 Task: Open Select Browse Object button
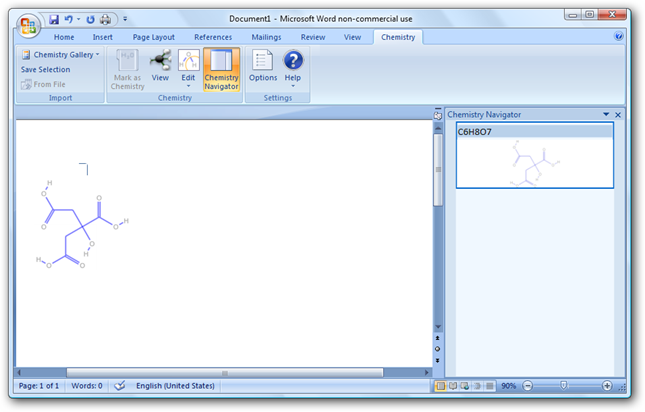pyautogui.click(x=438, y=349)
